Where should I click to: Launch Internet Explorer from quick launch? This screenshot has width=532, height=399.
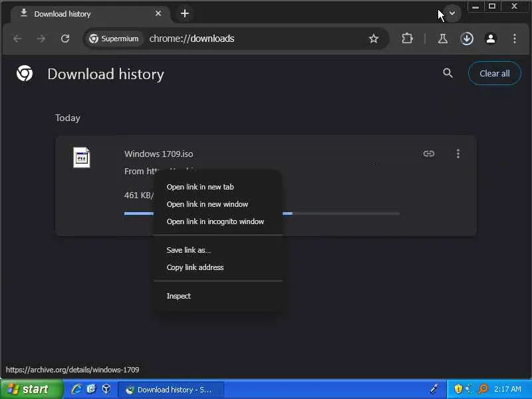(x=76, y=389)
